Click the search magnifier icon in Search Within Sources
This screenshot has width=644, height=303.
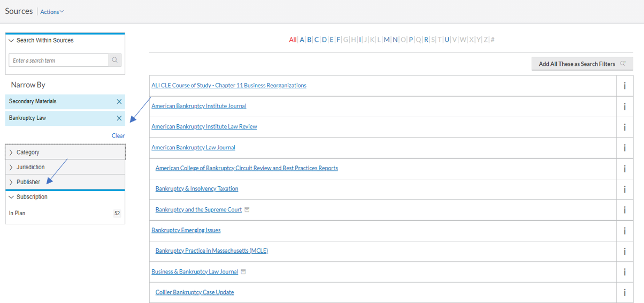115,60
